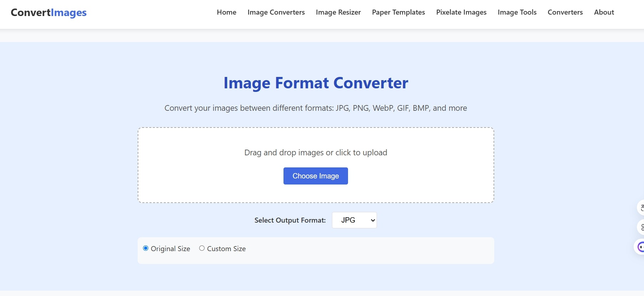Screen dimensions: 644x296
Task: Go to the About page
Action: [x=604, y=12]
